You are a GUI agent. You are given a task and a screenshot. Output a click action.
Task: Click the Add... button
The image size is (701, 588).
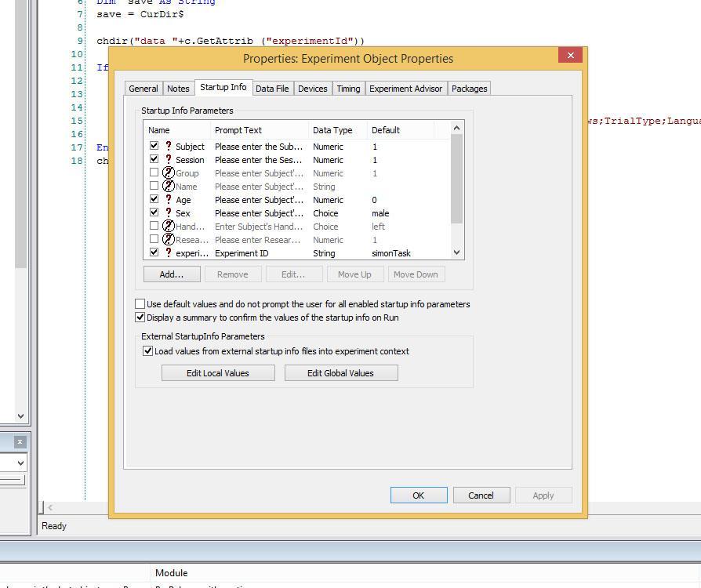172,274
